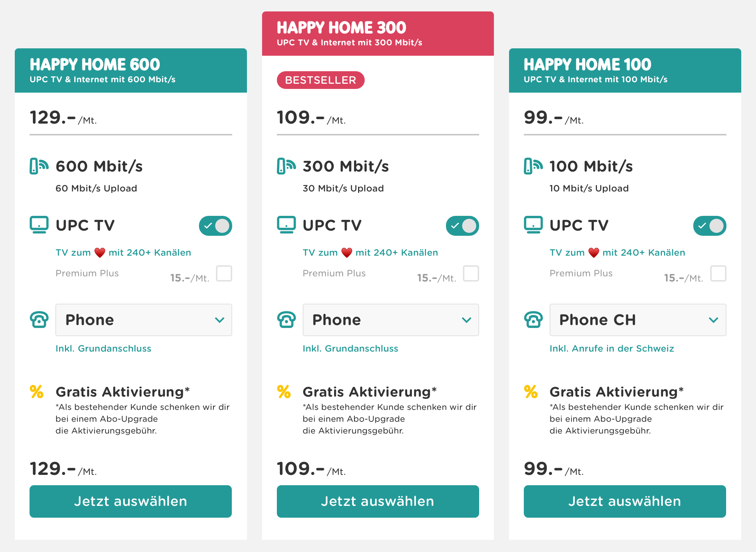Screen dimensions: 756x552
Task: Click the red BESTSELLER badge
Action: pyautogui.click(x=320, y=80)
